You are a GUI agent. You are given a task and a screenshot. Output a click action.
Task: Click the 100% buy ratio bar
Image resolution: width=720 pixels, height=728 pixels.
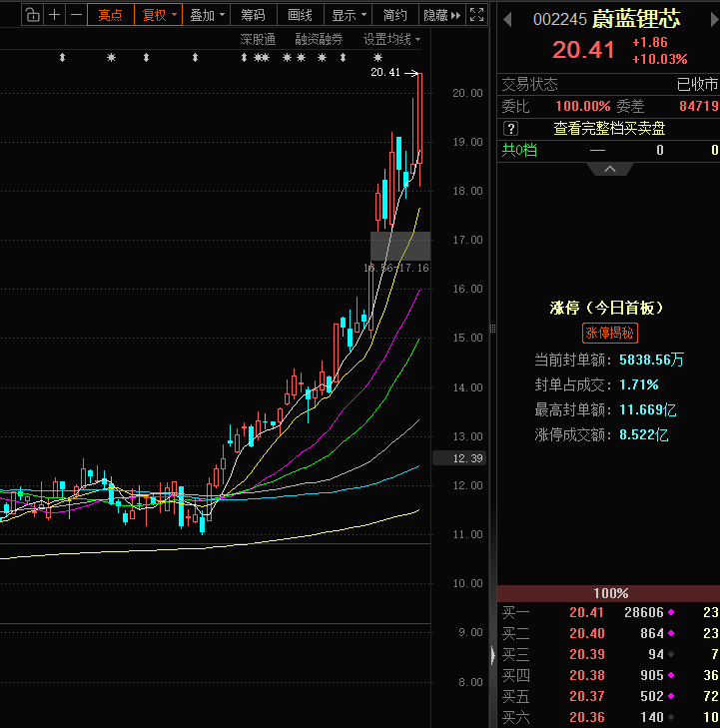click(608, 593)
